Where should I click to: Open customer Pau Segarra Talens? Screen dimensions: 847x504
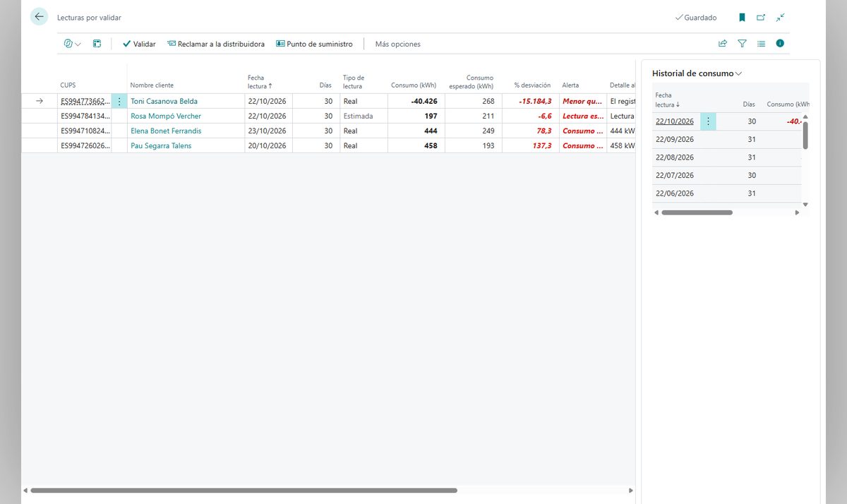pyautogui.click(x=161, y=146)
